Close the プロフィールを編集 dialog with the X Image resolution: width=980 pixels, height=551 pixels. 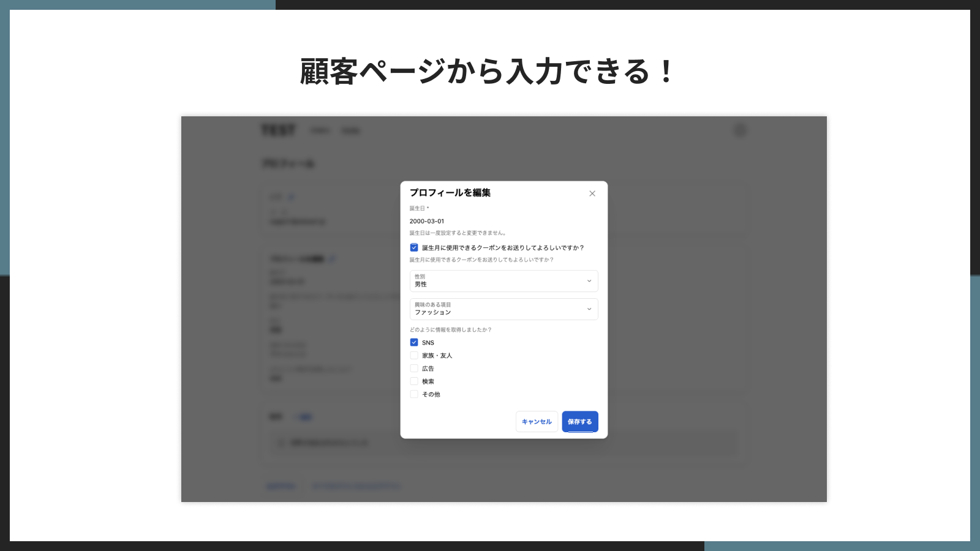coord(592,193)
